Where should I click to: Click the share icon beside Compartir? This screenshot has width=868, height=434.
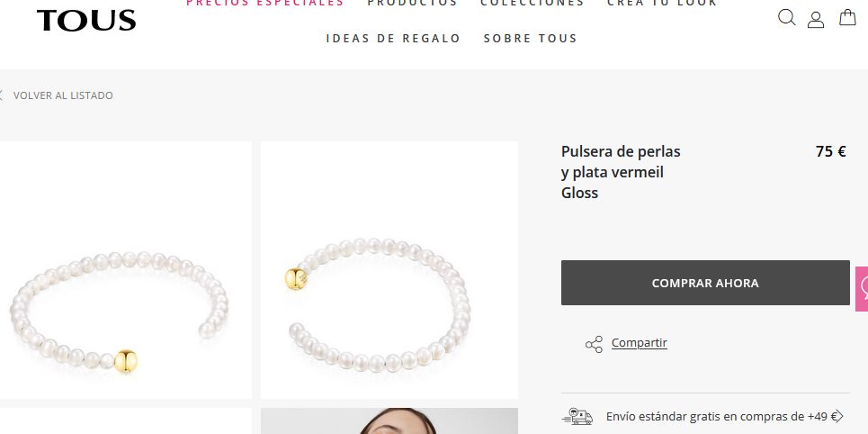click(x=594, y=344)
